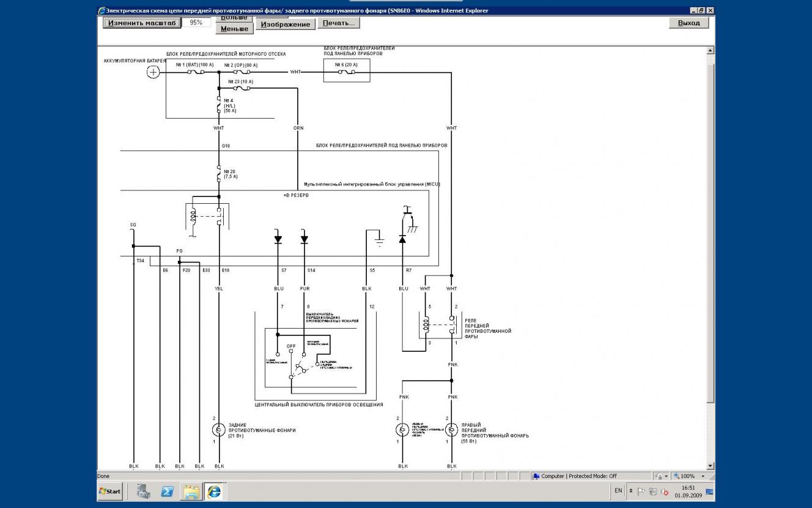Click the Меньше zoom-out button
This screenshot has width=812, height=508.
234,29
